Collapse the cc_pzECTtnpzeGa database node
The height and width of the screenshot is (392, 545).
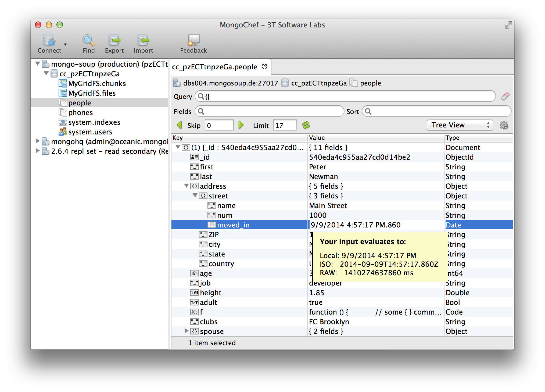(x=46, y=73)
